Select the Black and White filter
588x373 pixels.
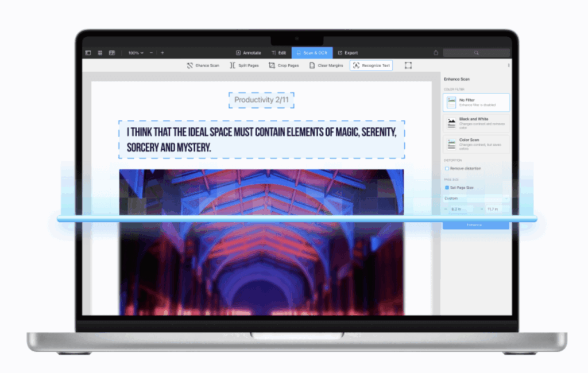[x=476, y=123]
